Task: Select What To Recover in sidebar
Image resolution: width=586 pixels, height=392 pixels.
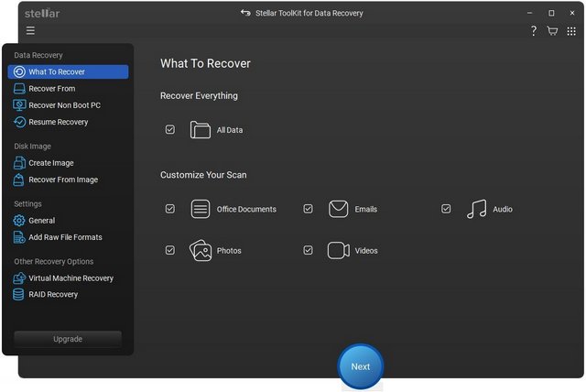Action: point(68,71)
